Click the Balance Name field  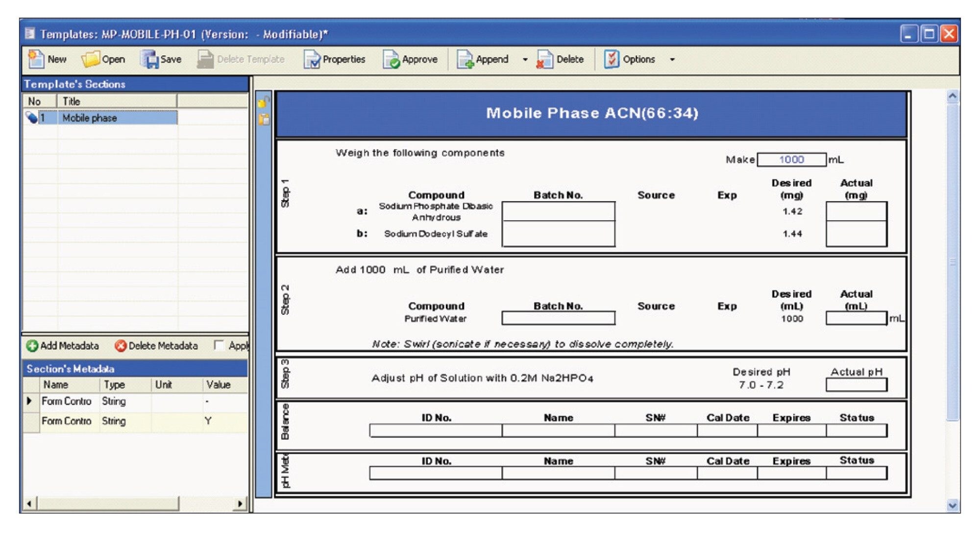click(x=558, y=431)
